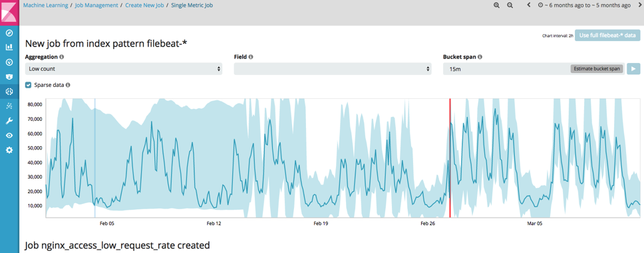Open Dashboard gauge icon in sidebar
This screenshot has height=253, width=644.
(9, 62)
